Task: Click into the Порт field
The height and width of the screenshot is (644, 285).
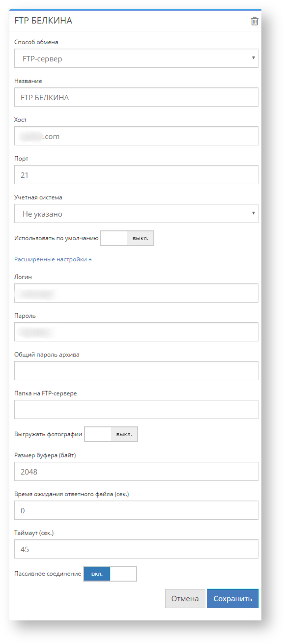Action: [x=136, y=174]
